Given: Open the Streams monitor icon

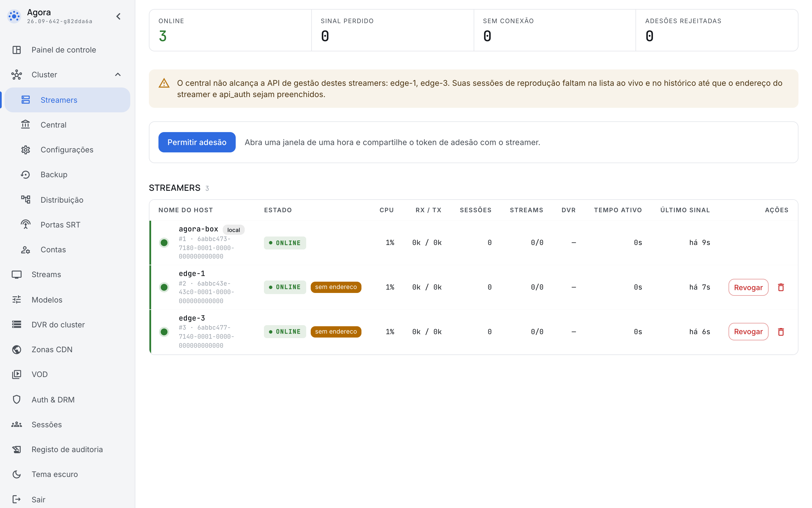Looking at the screenshot, I should 16,275.
